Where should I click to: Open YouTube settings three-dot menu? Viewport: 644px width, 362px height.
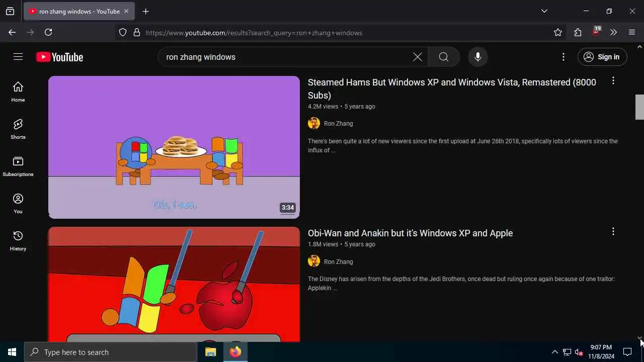(x=563, y=57)
